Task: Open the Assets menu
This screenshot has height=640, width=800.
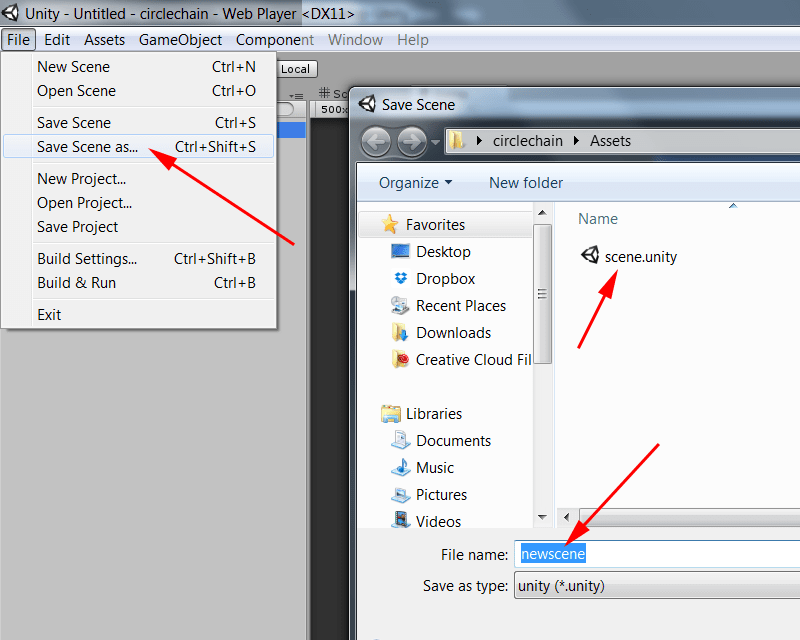Action: pyautogui.click(x=104, y=40)
